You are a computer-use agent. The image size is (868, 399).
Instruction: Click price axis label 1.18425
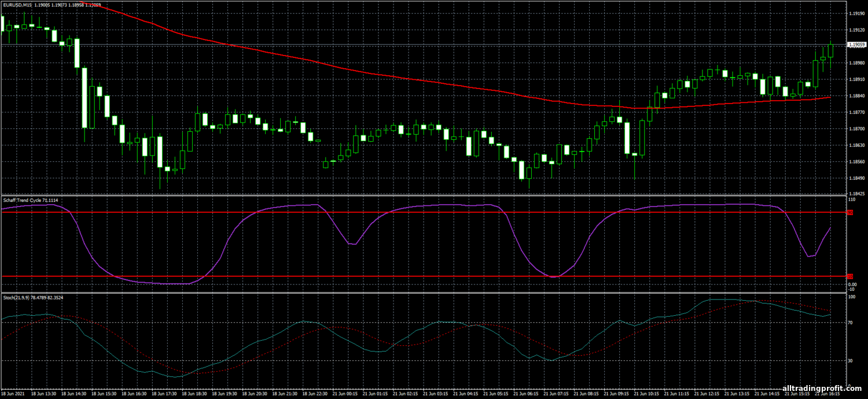click(x=856, y=194)
